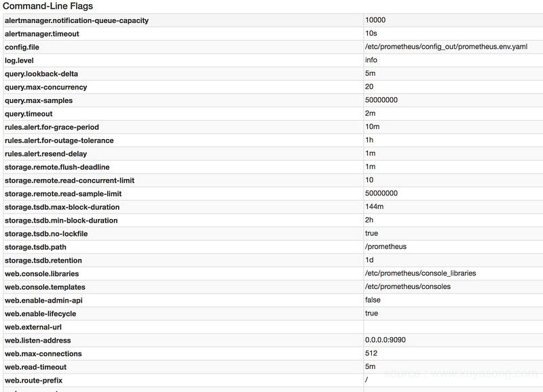Click the web.enable-admin-api value false
Viewport: 543px width, 392px height.
(x=373, y=300)
